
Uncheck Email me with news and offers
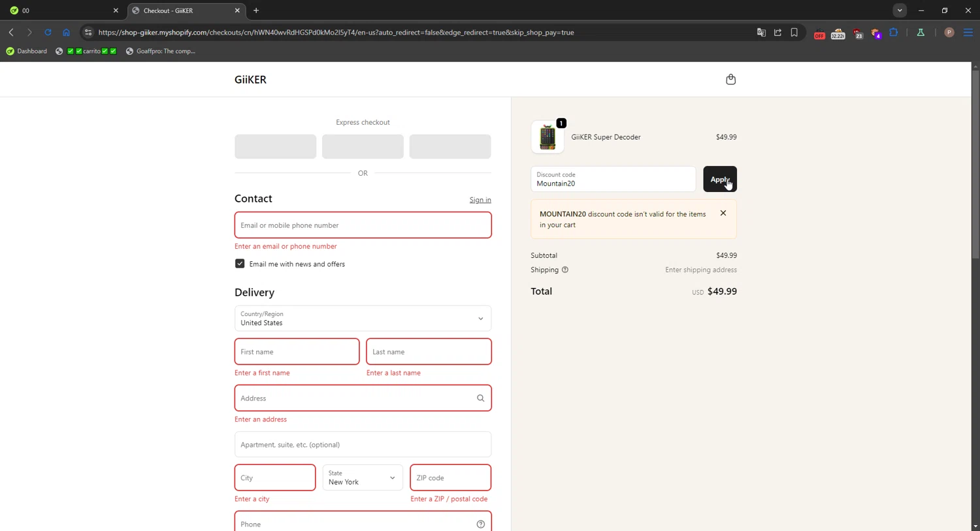pos(240,264)
